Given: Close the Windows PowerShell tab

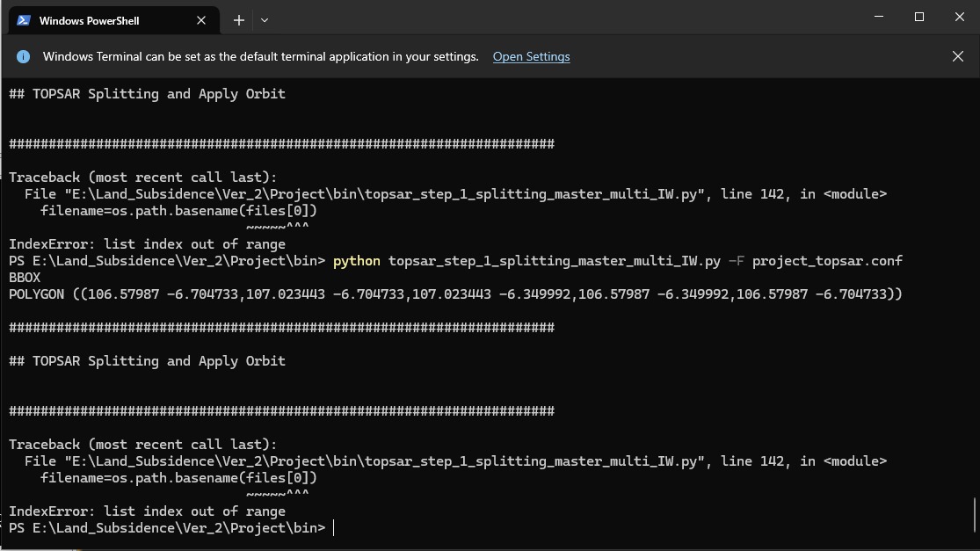Looking at the screenshot, I should [201, 20].
